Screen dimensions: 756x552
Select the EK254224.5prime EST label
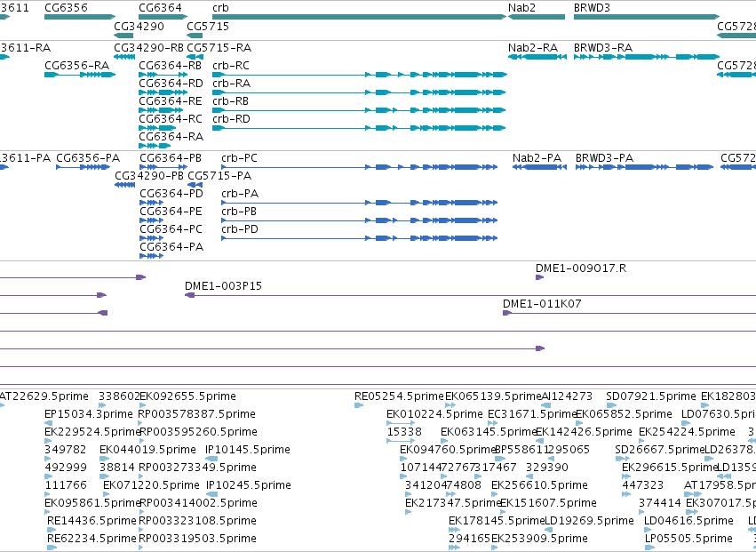click(x=687, y=431)
